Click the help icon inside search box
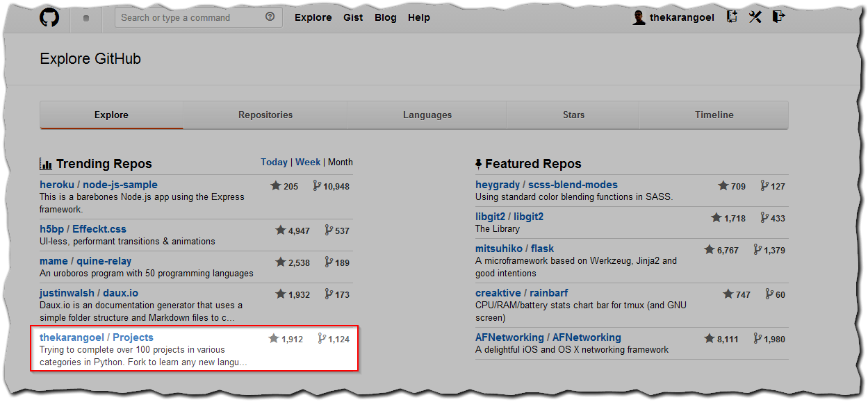This screenshot has height=402, width=868. click(270, 17)
